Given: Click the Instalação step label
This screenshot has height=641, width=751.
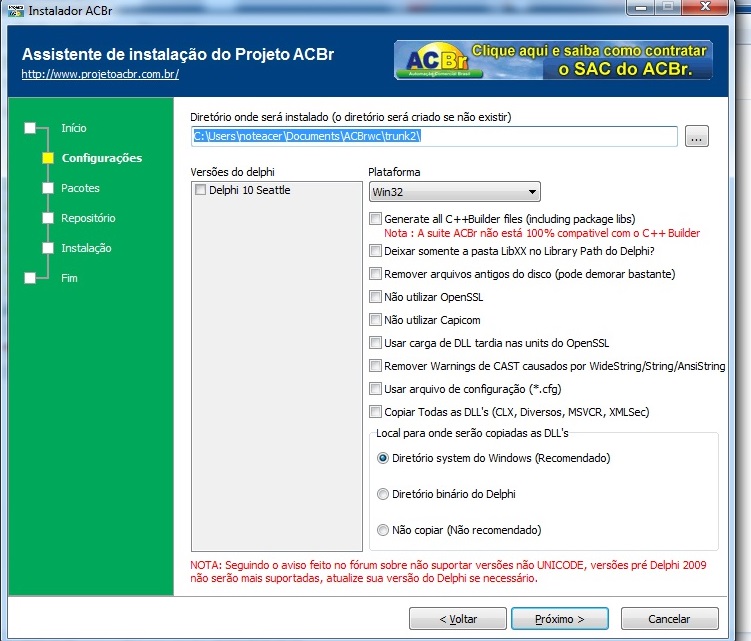Looking at the screenshot, I should click(86, 248).
